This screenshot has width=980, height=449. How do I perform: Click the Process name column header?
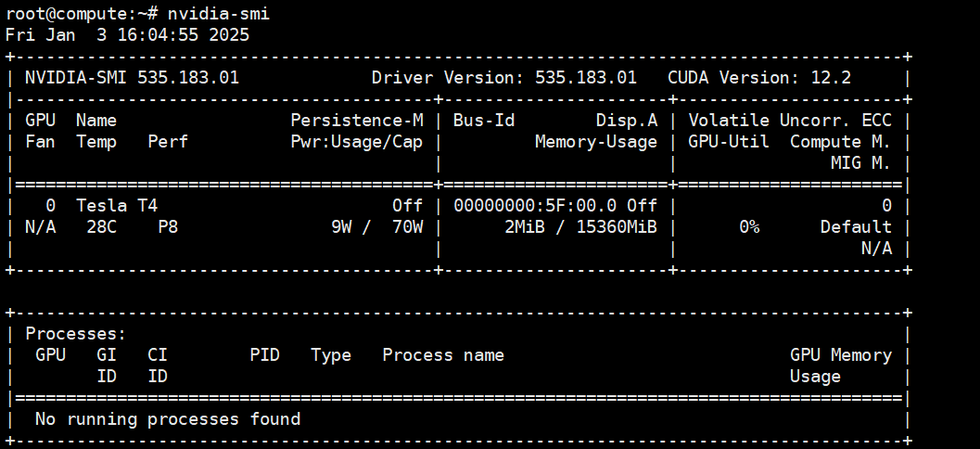tap(442, 355)
